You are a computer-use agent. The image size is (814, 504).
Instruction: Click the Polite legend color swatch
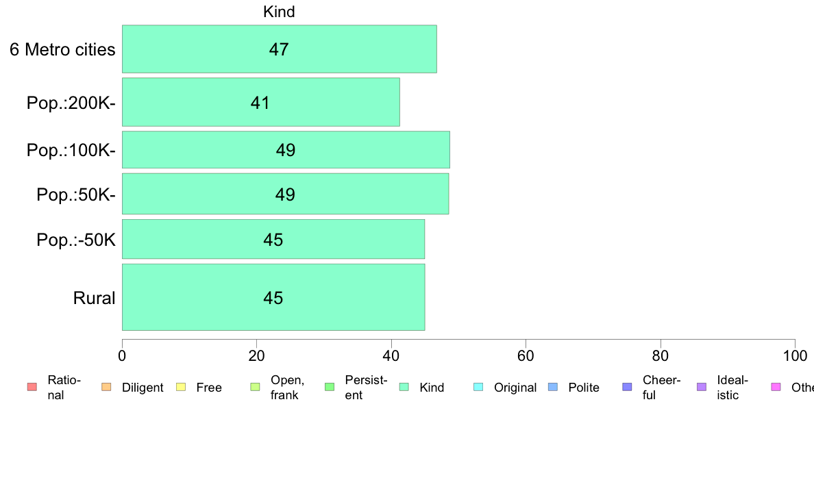553,387
